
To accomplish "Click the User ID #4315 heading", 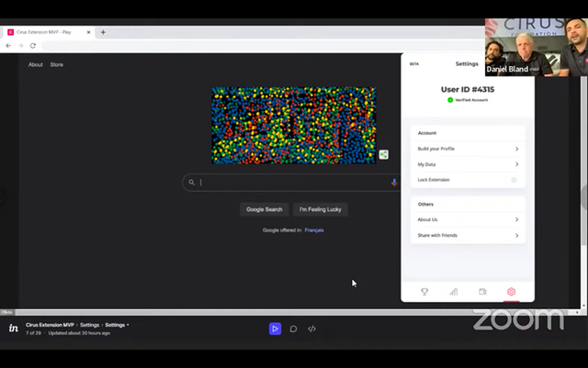I will (468, 90).
